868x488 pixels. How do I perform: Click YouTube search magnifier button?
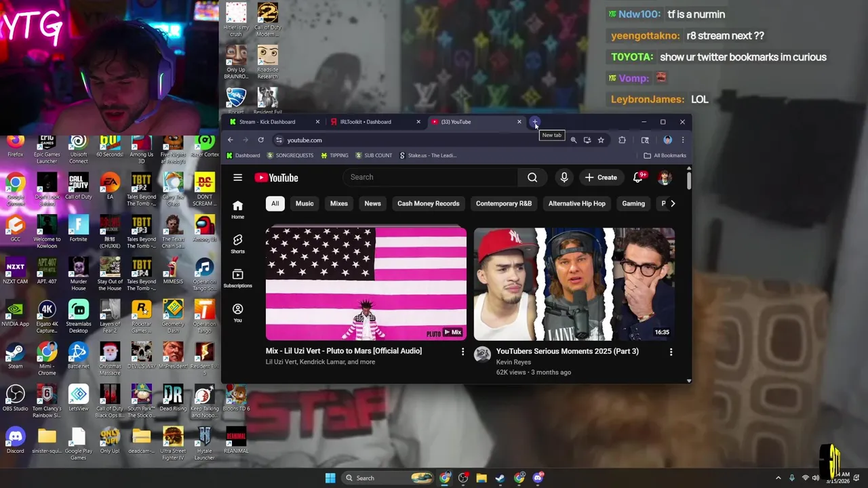532,178
